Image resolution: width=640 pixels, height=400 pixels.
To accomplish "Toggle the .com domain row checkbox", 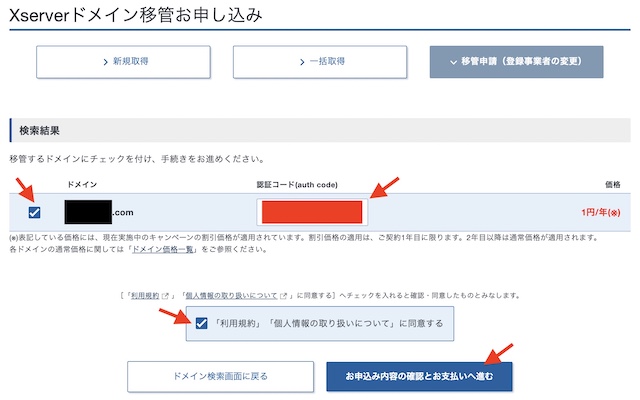I will [x=35, y=212].
